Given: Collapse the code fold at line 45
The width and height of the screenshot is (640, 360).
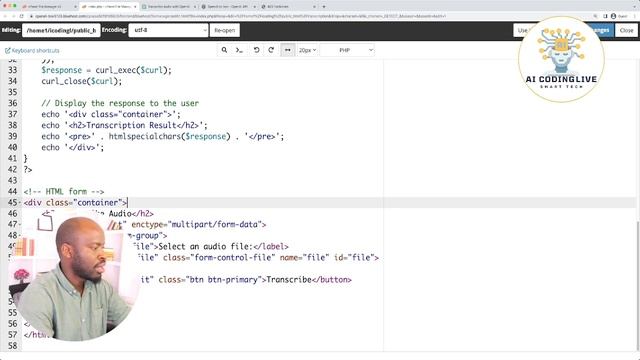Looking at the screenshot, I should pos(20,203).
